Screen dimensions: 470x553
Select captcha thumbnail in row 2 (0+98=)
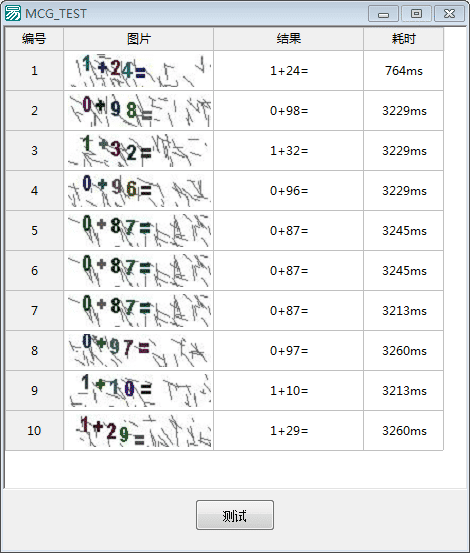coord(139,110)
